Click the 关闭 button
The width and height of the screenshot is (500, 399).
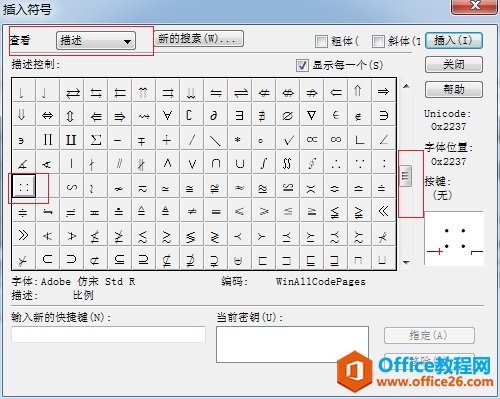pos(454,64)
